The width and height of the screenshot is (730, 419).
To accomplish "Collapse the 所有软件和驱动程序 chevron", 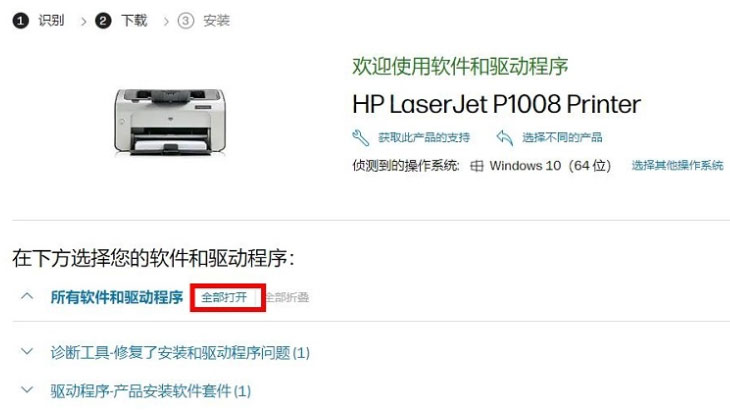I will click(27, 296).
